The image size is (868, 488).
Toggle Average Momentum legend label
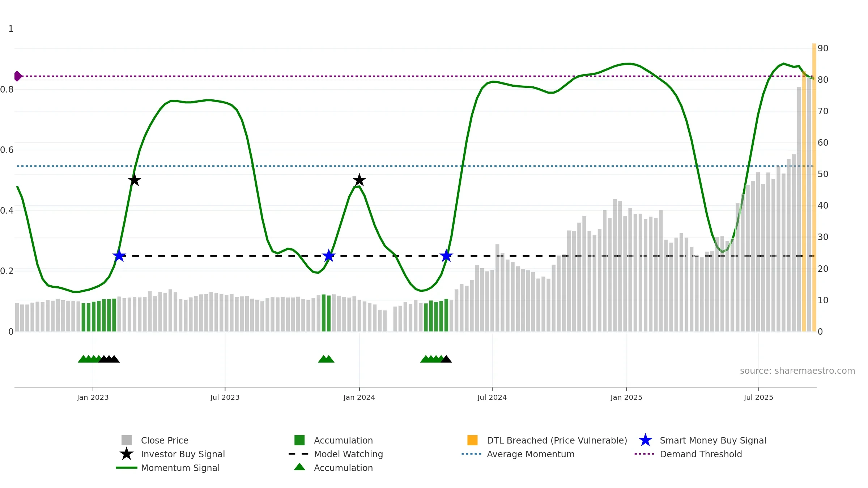click(x=531, y=454)
